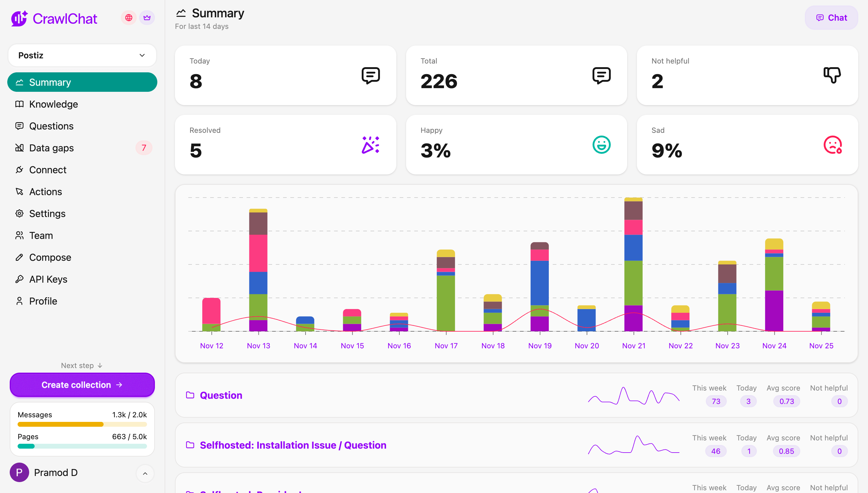868x493 pixels.
Task: Click the thumbs-down icon in Not helpful card
Action: pyautogui.click(x=832, y=75)
